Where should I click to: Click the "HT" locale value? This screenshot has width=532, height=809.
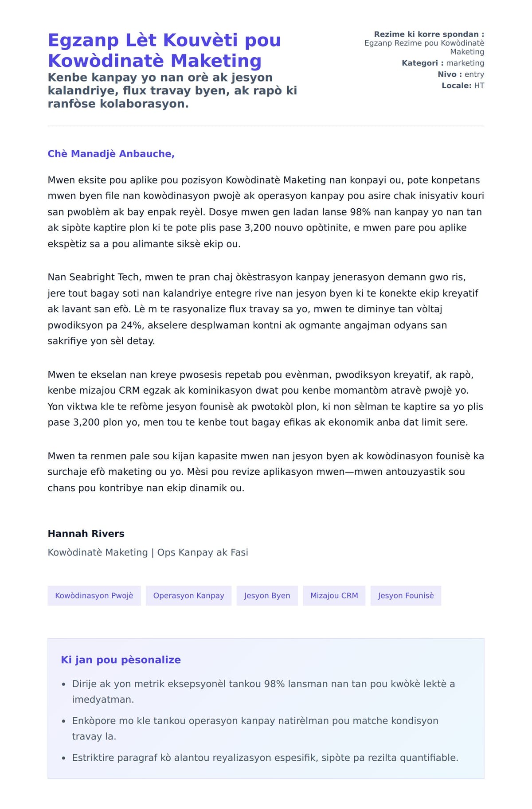tap(479, 86)
